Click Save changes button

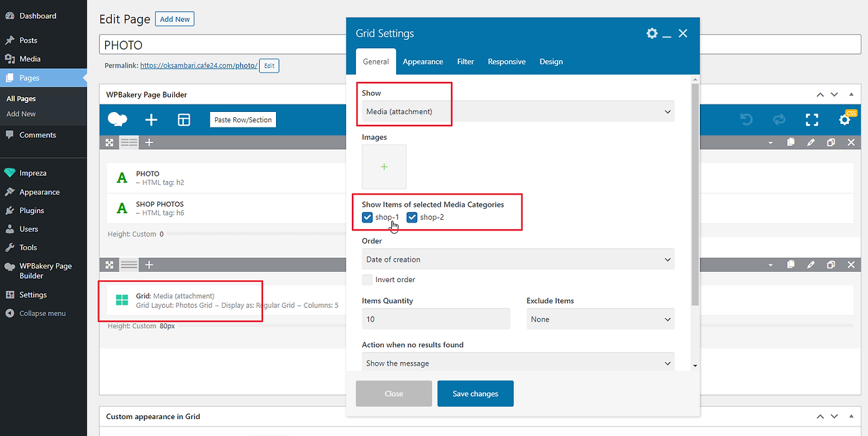[x=475, y=393]
